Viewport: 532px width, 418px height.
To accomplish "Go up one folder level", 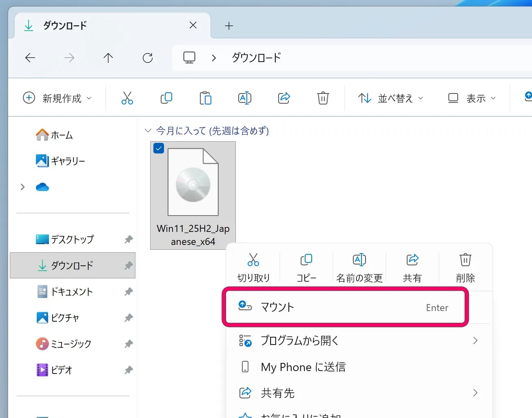I will [108, 58].
